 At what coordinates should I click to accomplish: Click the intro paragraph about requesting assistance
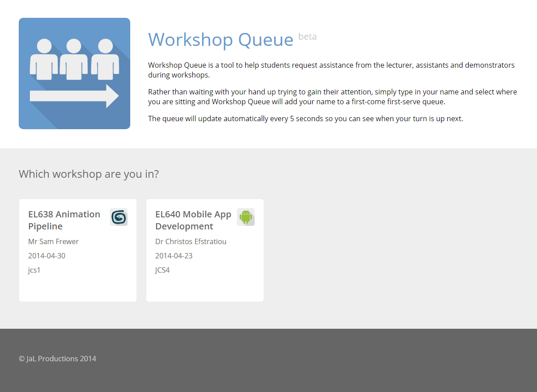[331, 70]
